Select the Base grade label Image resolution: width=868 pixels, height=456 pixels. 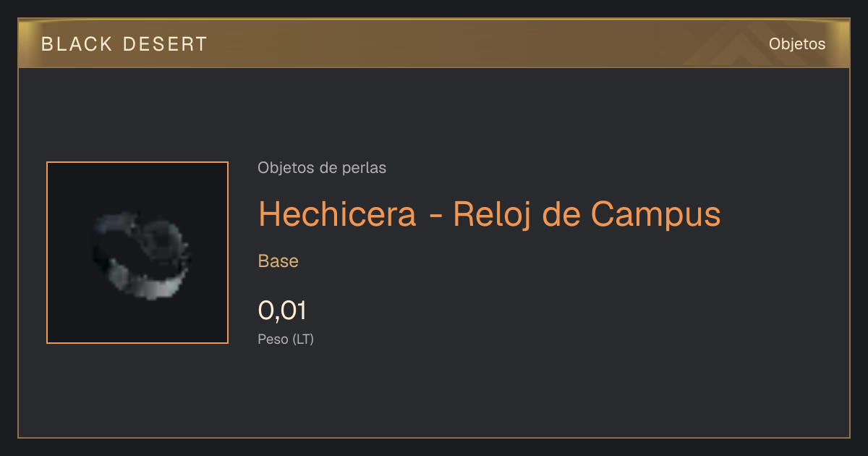pyautogui.click(x=278, y=261)
